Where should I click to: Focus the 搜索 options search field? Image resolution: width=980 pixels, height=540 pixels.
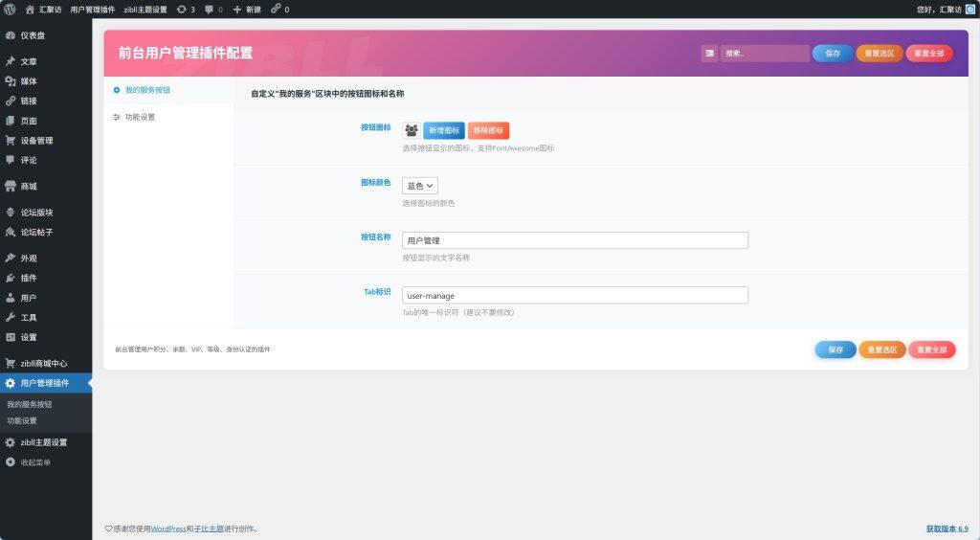point(765,53)
